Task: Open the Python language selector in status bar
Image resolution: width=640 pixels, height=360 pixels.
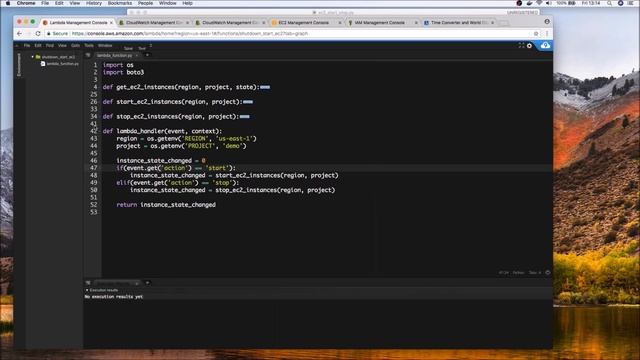Action: [x=518, y=272]
